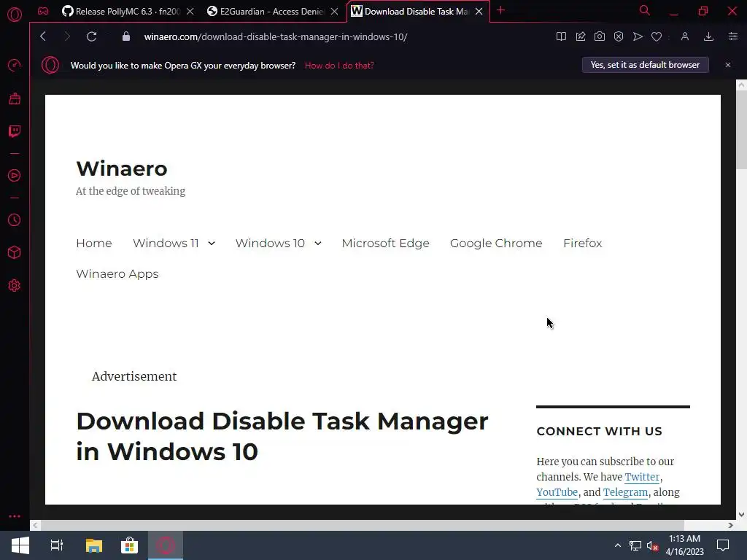The image size is (747, 560).
Task: Open the YouTube link
Action: [x=557, y=492]
